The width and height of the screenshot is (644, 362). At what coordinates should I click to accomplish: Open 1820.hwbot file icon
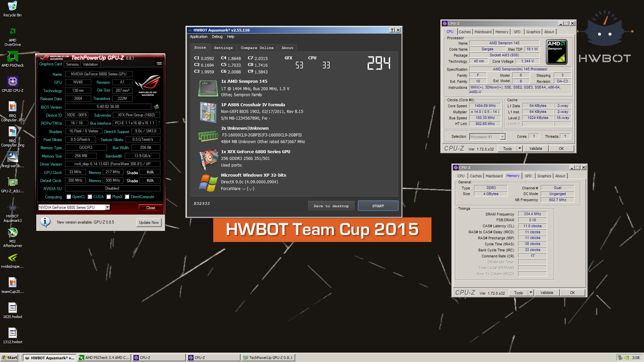click(x=12, y=310)
